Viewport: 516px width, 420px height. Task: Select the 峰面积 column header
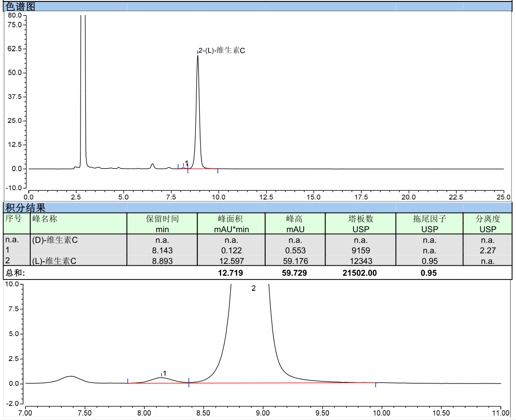pyautogui.click(x=231, y=223)
